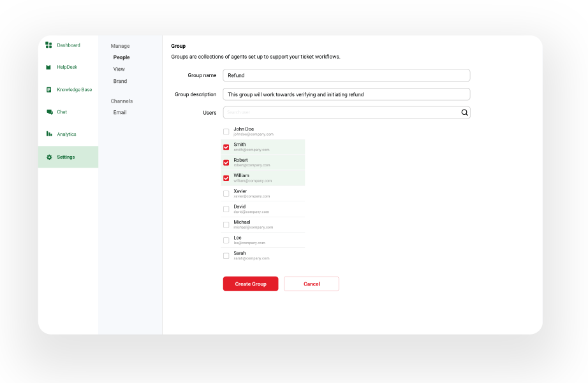Image resolution: width=588 pixels, height=383 pixels.
Task: Open Email under Channels
Action: pos(120,112)
